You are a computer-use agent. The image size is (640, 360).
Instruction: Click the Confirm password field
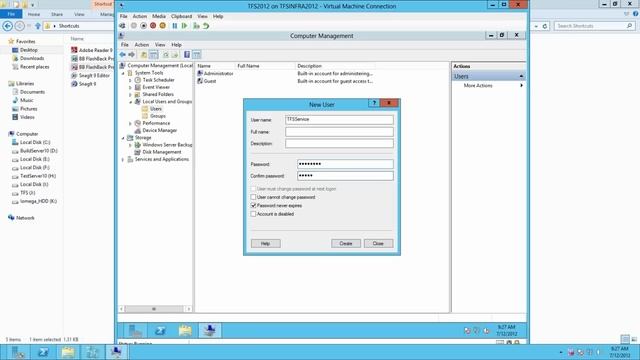point(345,176)
